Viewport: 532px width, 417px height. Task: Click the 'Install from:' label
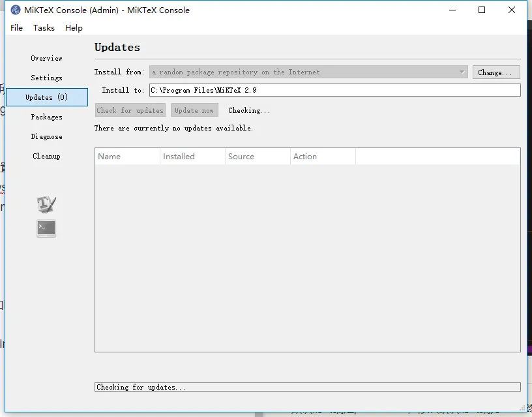coord(119,72)
